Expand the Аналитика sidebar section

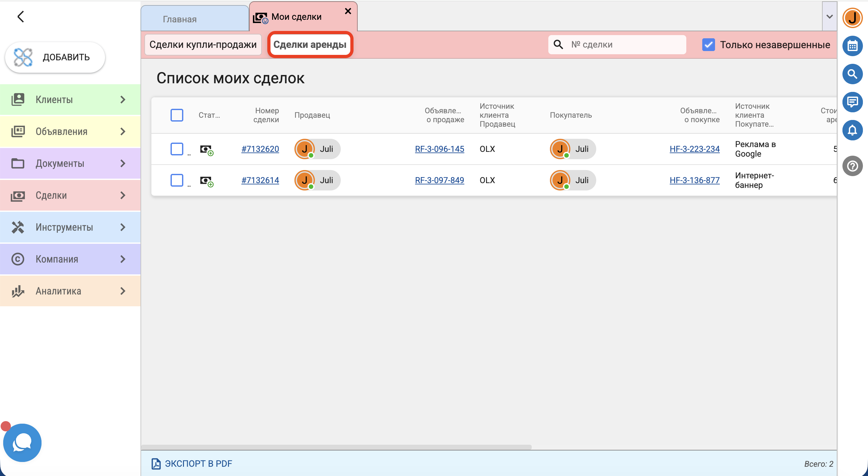[70, 291]
